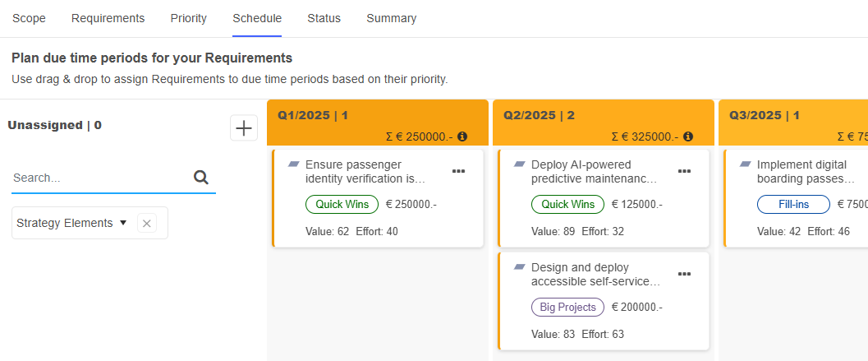Expand the Strategy Elements dropdown
The image size is (868, 361).
pos(123,223)
